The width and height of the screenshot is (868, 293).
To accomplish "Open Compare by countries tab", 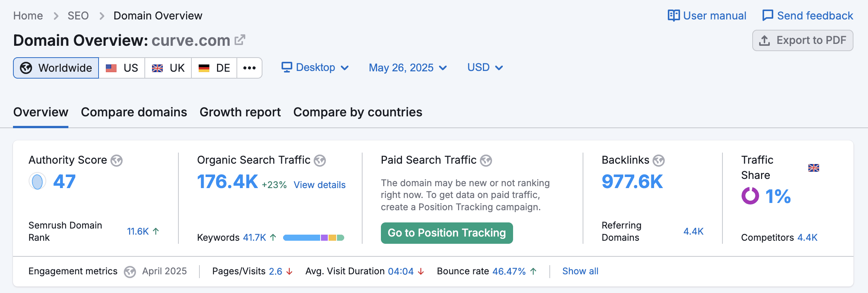I will [358, 112].
